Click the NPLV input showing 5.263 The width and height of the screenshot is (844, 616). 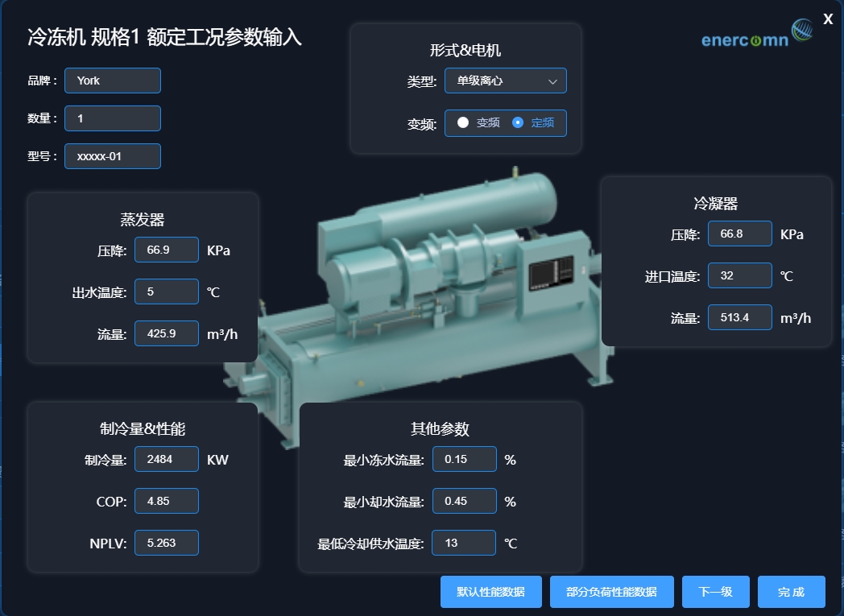pyautogui.click(x=166, y=543)
